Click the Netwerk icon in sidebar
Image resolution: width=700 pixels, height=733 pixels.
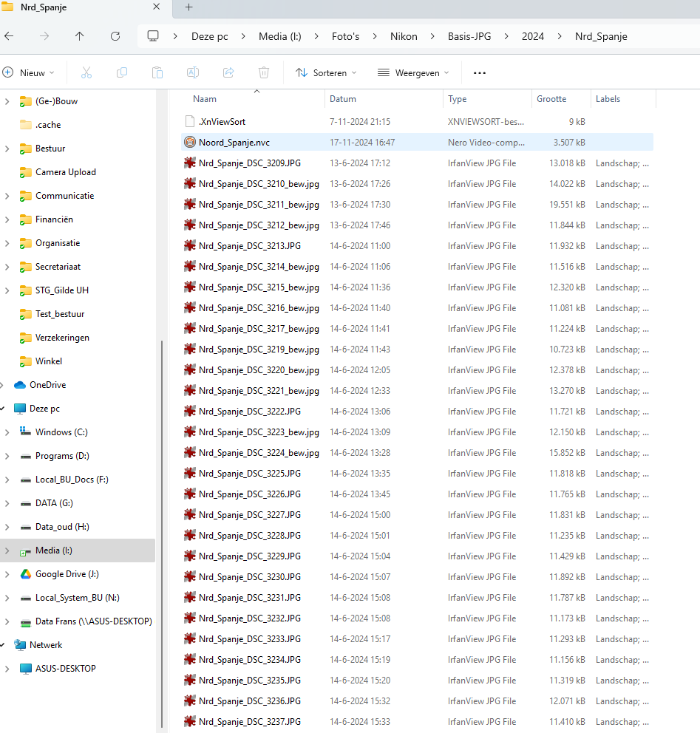20,644
